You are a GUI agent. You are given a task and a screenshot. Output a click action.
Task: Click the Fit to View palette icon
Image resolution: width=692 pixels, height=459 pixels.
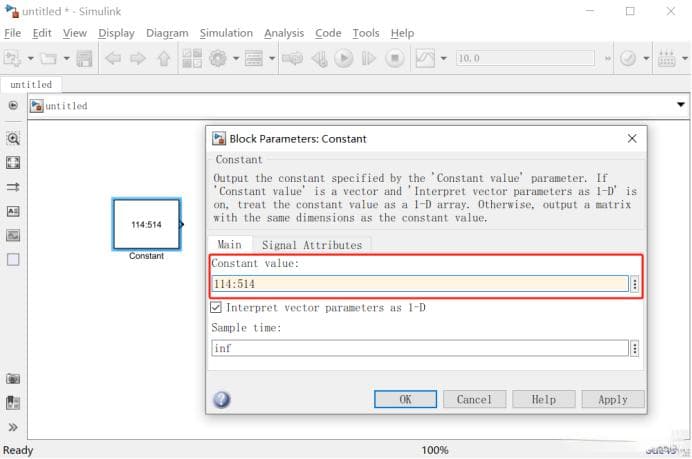point(13,162)
